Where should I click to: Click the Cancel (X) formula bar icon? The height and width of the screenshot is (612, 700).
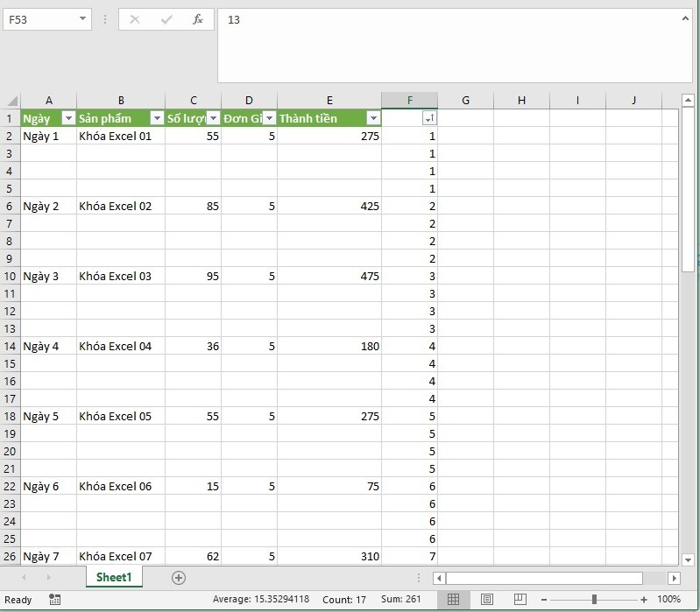[x=135, y=19]
